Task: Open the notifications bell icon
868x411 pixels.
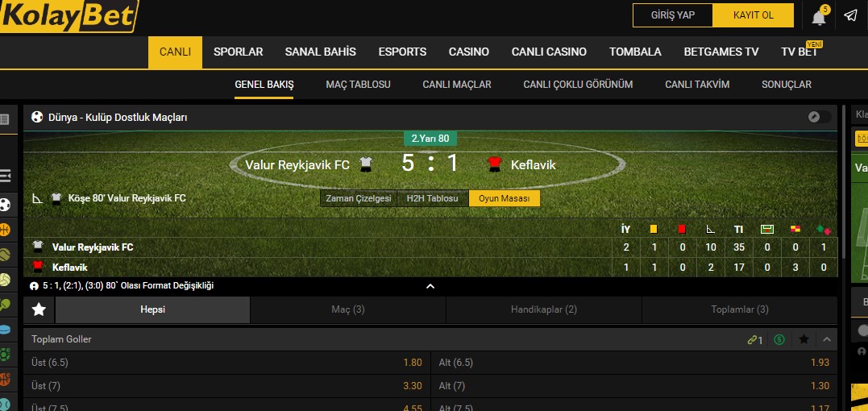Action: click(x=819, y=17)
